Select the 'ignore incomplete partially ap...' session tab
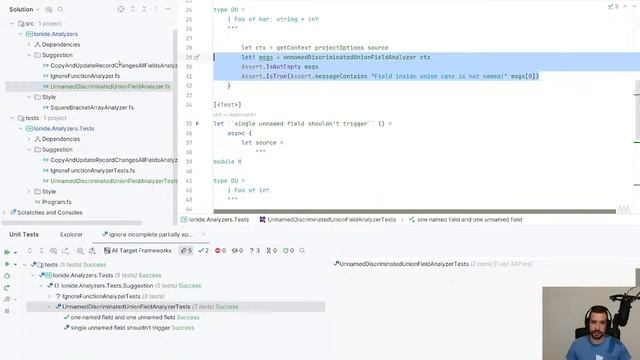This screenshot has width=640, height=360. [x=150, y=235]
